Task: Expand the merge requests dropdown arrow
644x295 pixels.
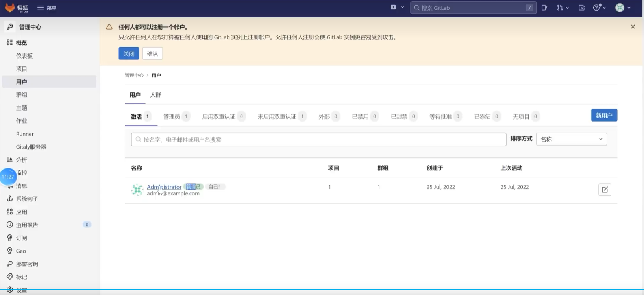Action: click(567, 7)
